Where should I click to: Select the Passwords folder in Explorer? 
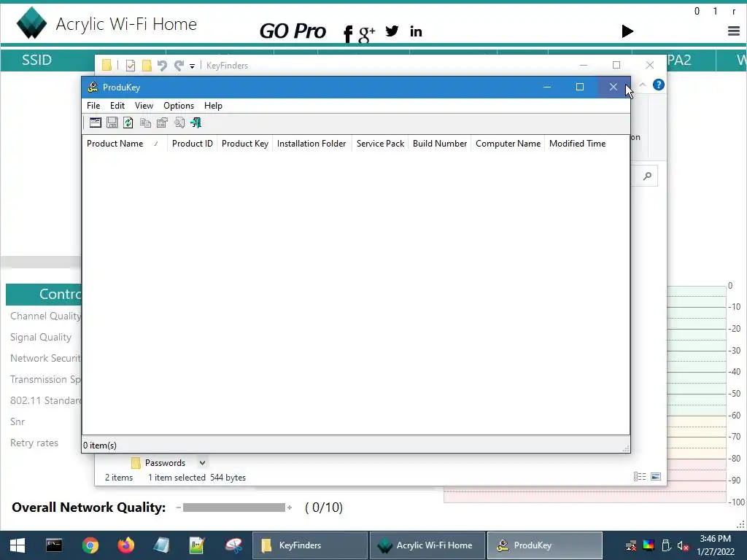pos(165,463)
